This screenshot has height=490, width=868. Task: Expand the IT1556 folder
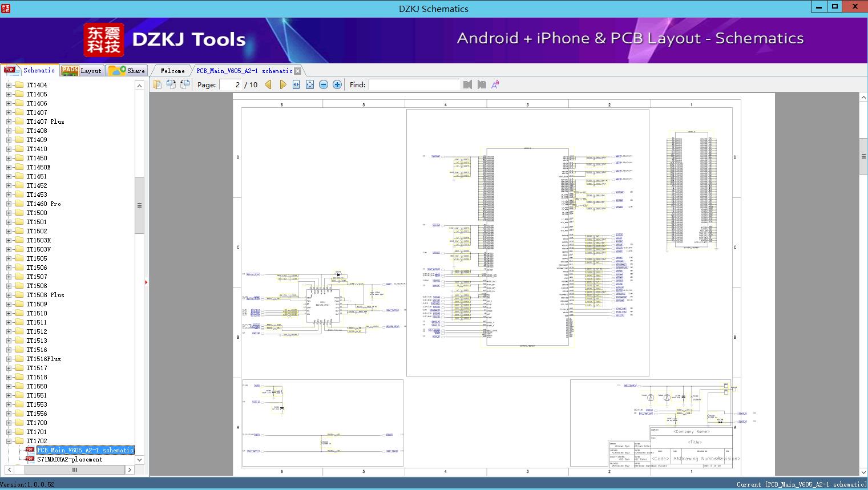pos(9,414)
